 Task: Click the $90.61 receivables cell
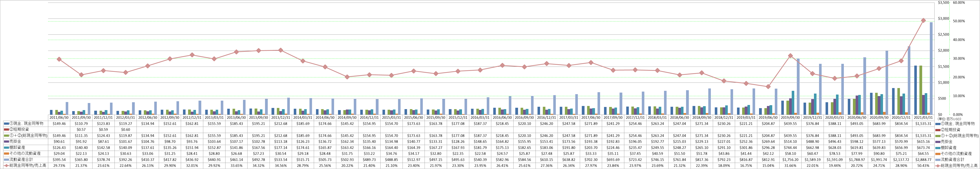pyautogui.click(x=59, y=142)
